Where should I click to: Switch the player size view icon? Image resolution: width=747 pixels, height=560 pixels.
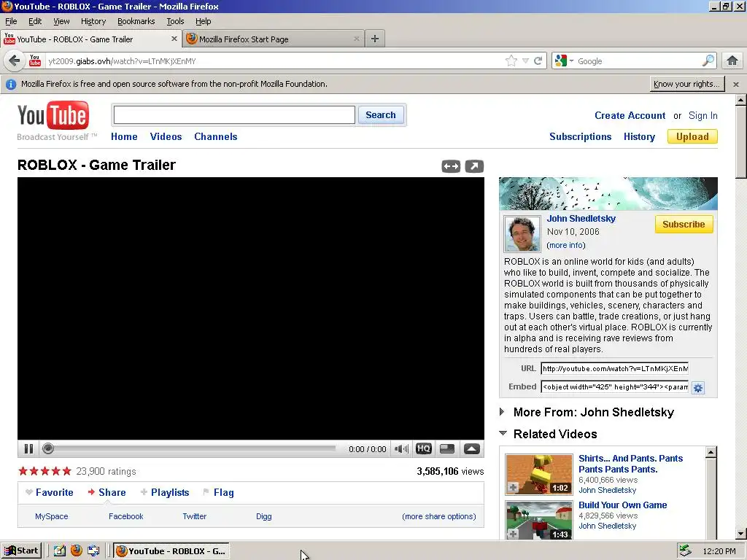click(447, 448)
